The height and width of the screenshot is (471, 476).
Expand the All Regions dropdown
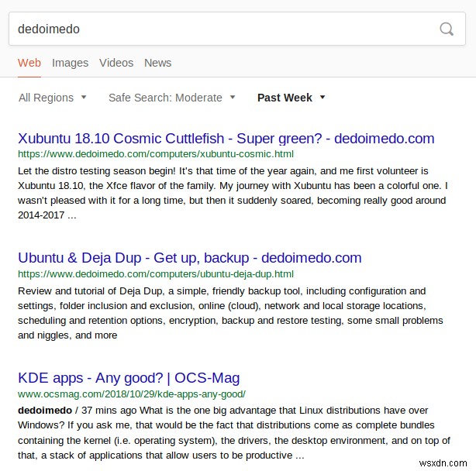53,98
